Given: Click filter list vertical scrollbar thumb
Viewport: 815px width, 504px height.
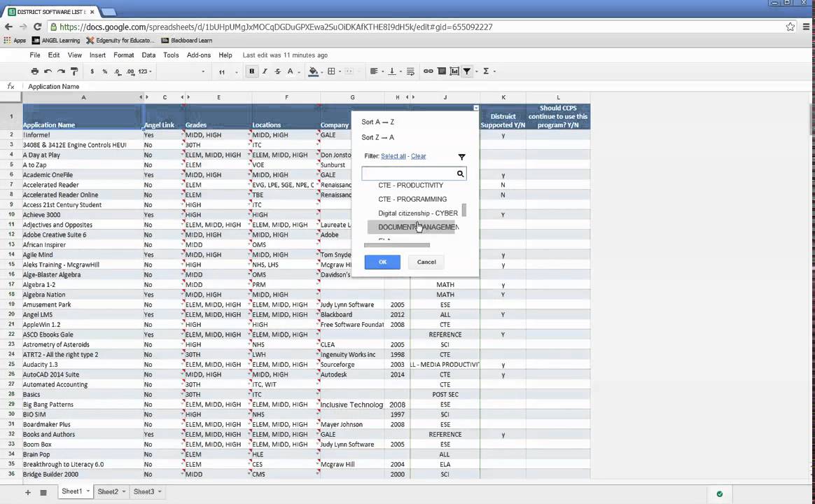Looking at the screenshot, I should [x=464, y=210].
